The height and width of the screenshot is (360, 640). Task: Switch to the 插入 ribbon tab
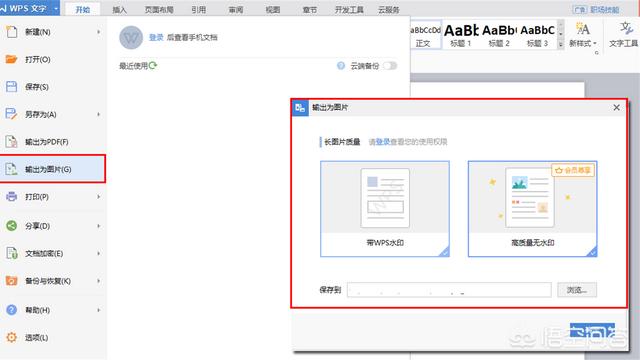coord(119,9)
